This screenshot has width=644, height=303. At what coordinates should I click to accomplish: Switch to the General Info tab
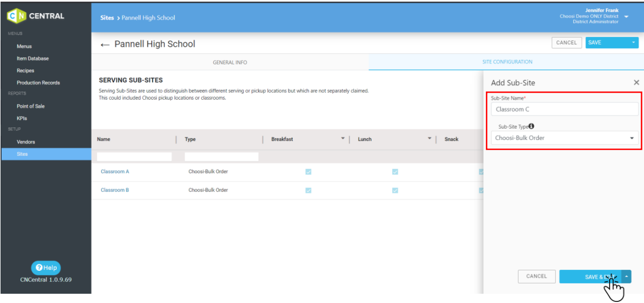(230, 63)
